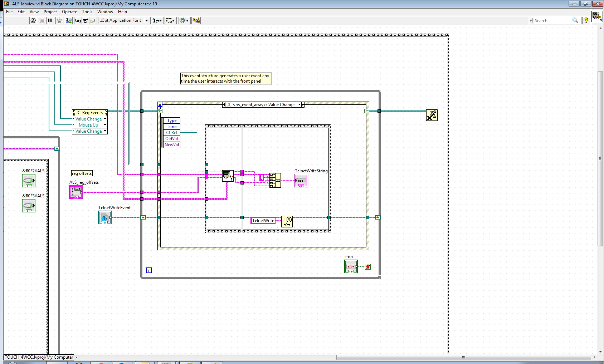Click the Context Help question mark button

coord(586,20)
